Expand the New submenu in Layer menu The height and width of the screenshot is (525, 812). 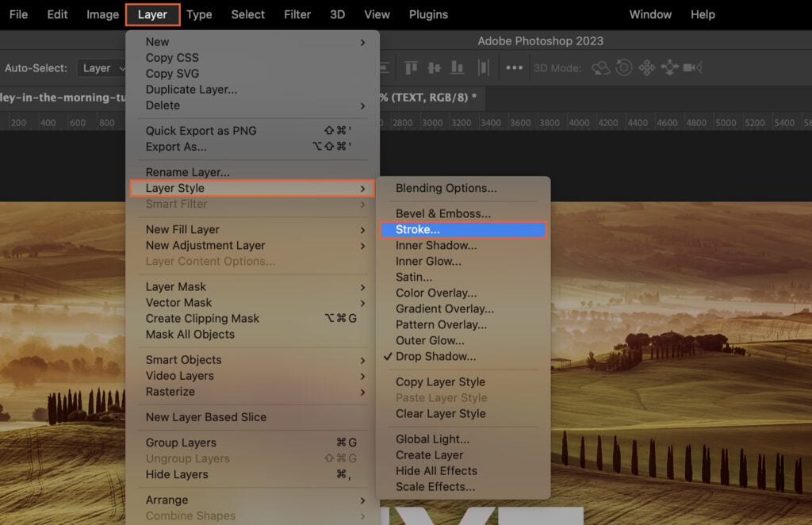point(363,41)
